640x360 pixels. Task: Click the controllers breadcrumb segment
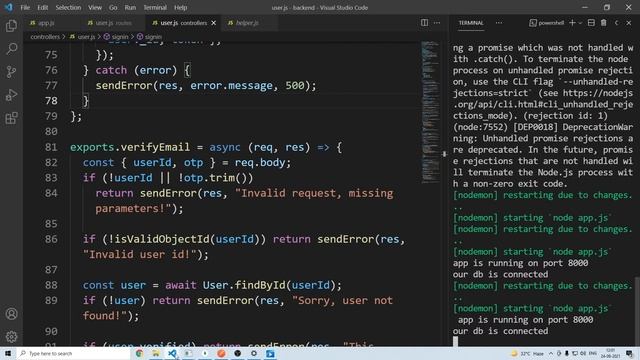point(45,37)
